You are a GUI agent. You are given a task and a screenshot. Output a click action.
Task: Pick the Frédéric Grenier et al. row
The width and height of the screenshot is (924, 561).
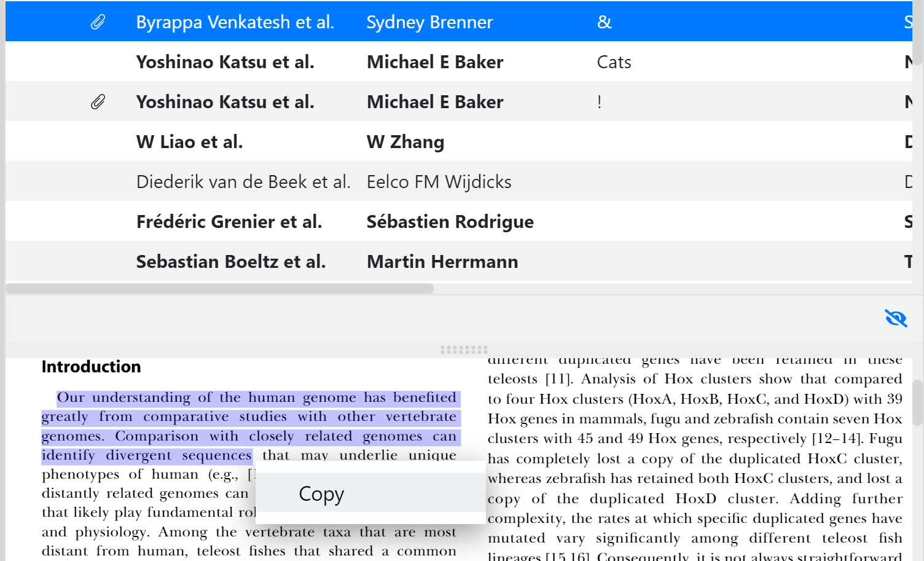229,222
